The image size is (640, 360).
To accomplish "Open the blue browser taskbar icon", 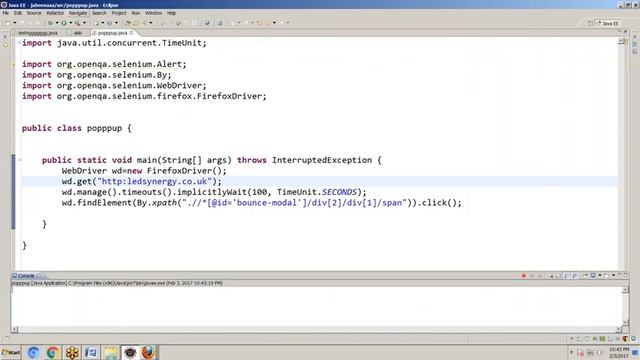I will 33,352.
